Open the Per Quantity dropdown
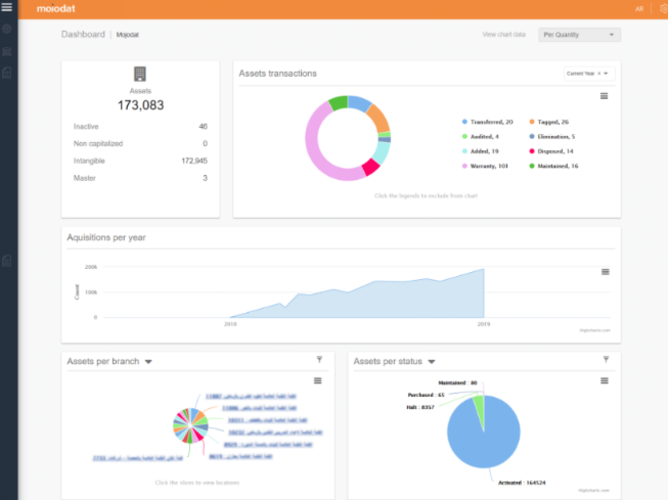 pyautogui.click(x=579, y=35)
